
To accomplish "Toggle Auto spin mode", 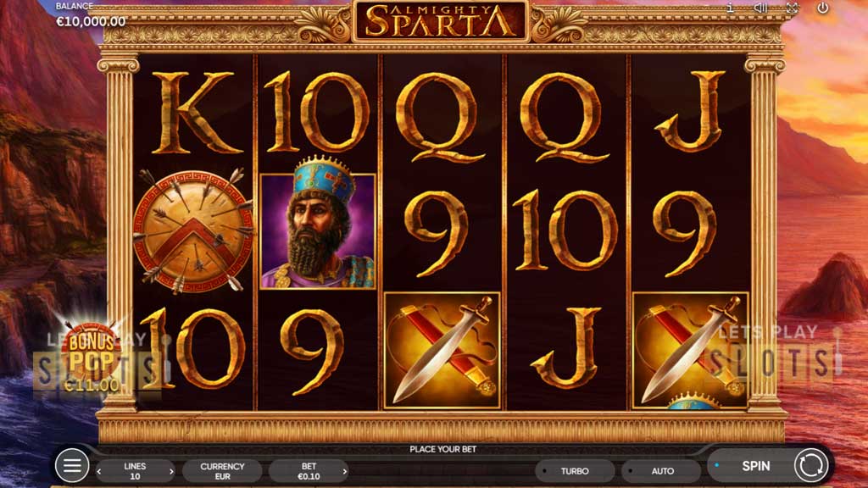I will click(662, 471).
